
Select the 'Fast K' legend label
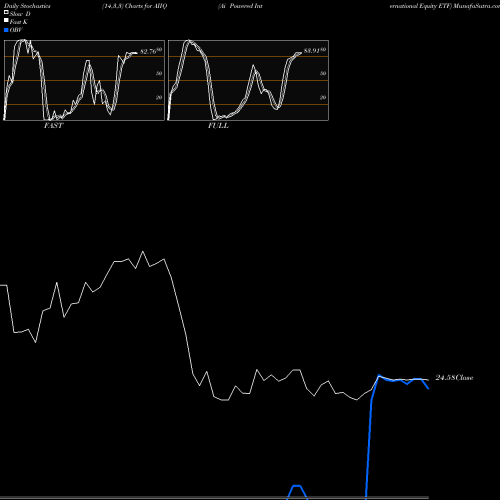(19, 22)
